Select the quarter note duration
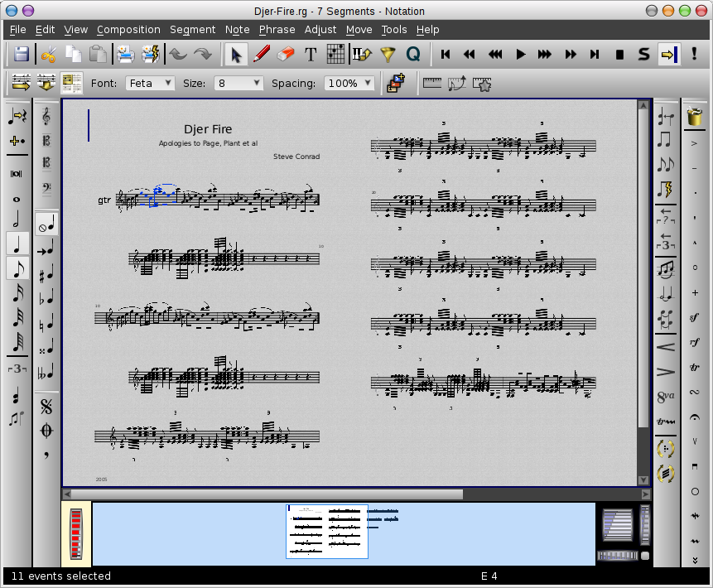Screen dimensions: 713x588 click(17, 243)
